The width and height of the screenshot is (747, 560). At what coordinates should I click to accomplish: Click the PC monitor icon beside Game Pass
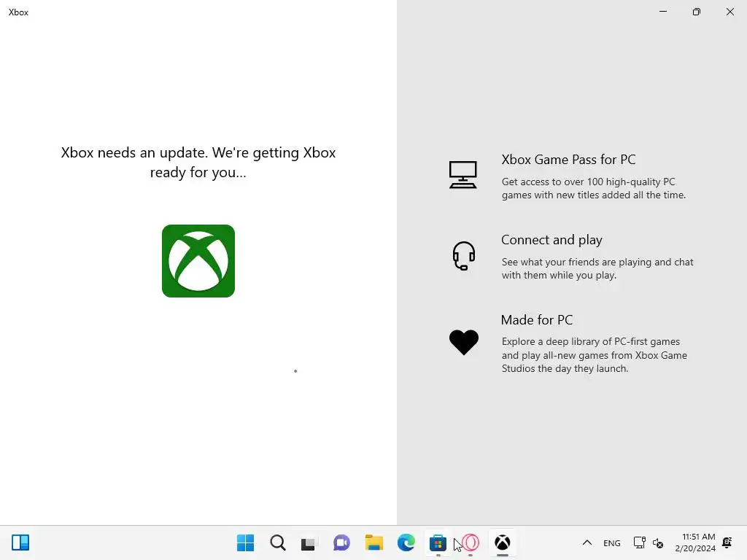462,175
